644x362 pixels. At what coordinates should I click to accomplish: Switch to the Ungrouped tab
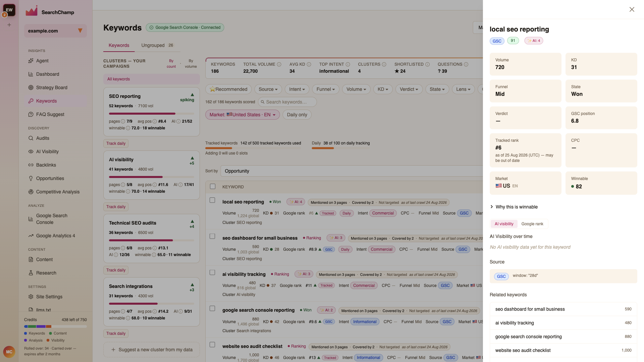[157, 45]
